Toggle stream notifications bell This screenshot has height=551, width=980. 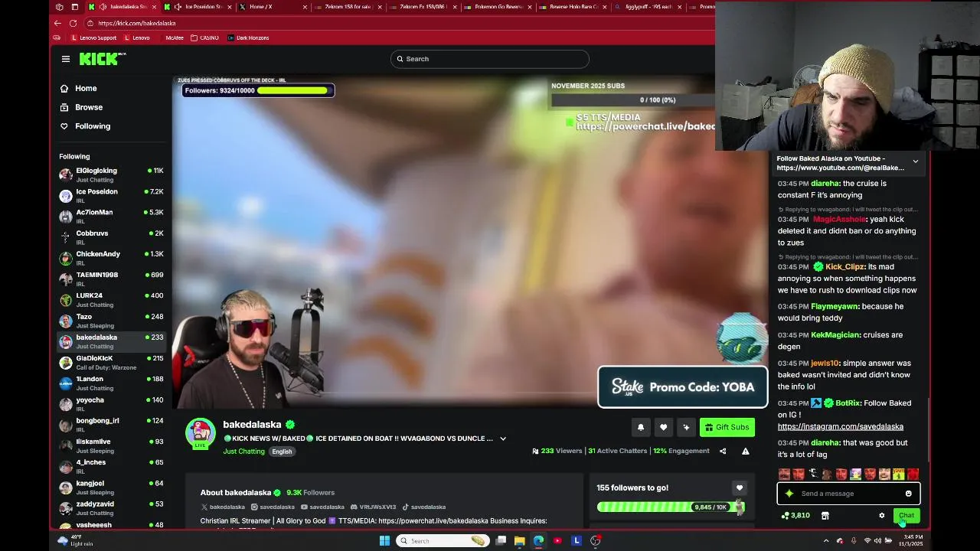(x=641, y=427)
